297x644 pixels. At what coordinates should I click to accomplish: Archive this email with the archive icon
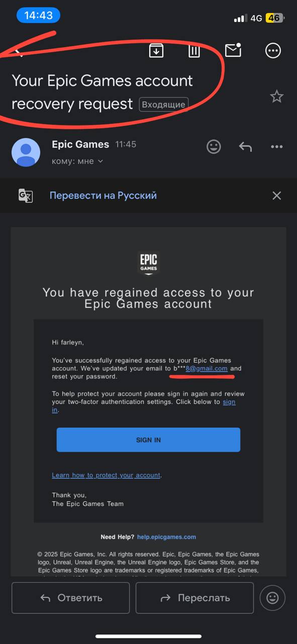[x=156, y=50]
